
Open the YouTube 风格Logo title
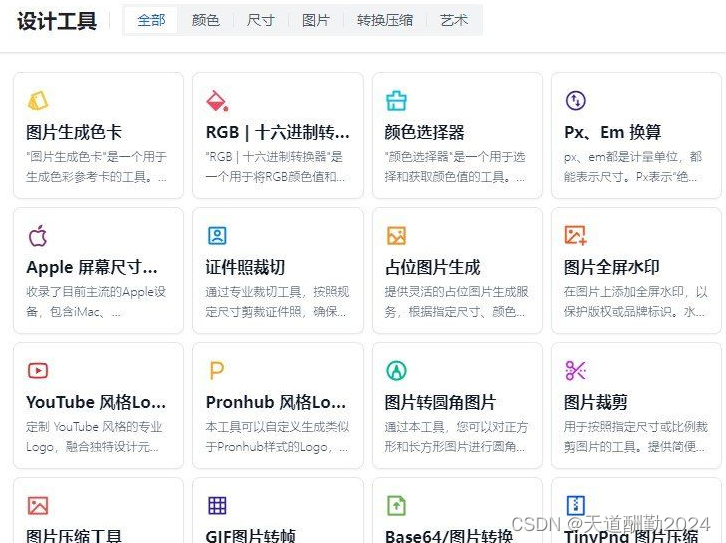(96, 402)
